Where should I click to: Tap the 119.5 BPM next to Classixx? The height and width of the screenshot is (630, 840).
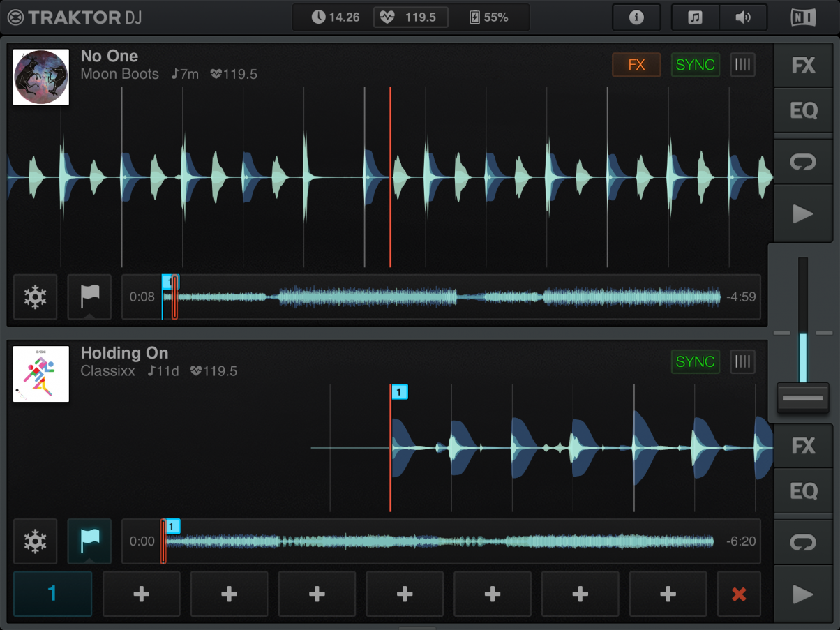tap(213, 371)
